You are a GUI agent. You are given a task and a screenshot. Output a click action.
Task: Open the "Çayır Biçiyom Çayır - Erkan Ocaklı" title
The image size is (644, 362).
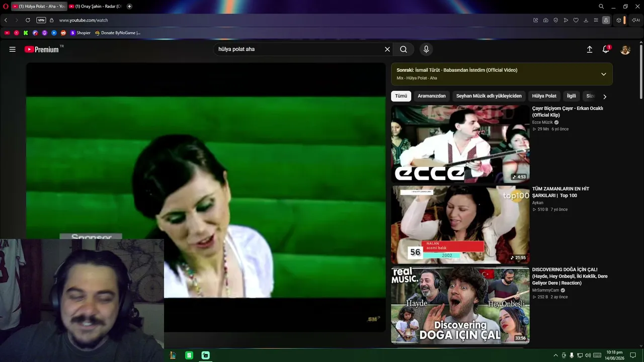click(568, 112)
